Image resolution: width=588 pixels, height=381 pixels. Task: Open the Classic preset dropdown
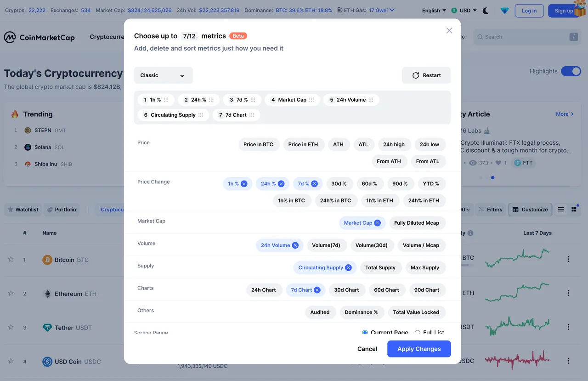163,75
